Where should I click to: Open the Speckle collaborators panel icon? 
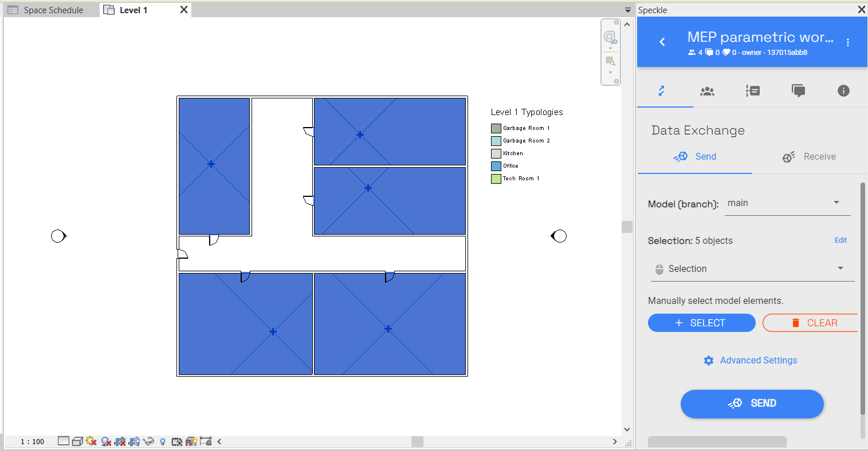pos(707,90)
